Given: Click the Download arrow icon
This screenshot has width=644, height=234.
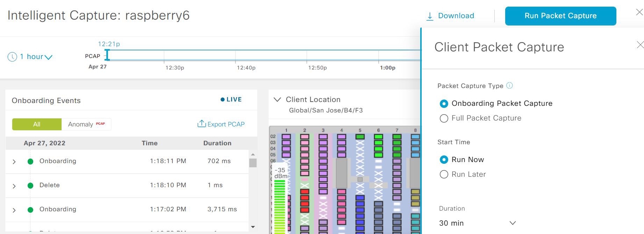Looking at the screenshot, I should coord(430,16).
